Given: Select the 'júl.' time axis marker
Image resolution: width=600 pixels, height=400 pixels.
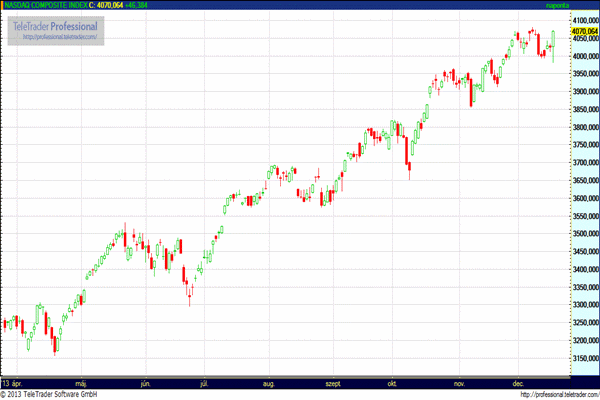Looking at the screenshot, I should pyautogui.click(x=204, y=384).
